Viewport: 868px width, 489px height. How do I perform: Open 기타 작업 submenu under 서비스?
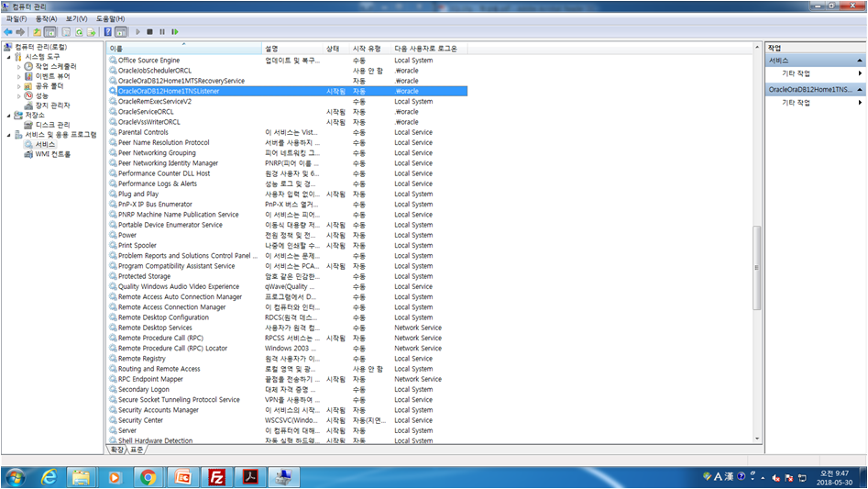point(814,73)
